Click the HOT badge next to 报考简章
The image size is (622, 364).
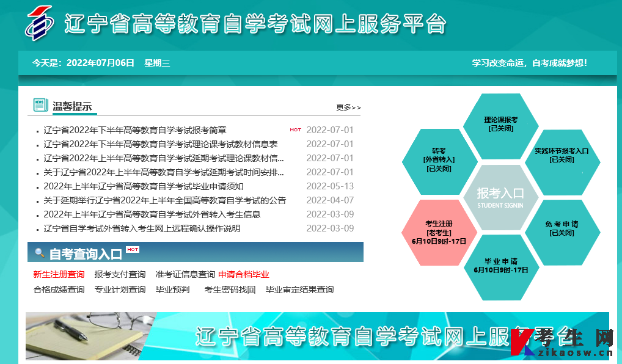click(x=296, y=129)
